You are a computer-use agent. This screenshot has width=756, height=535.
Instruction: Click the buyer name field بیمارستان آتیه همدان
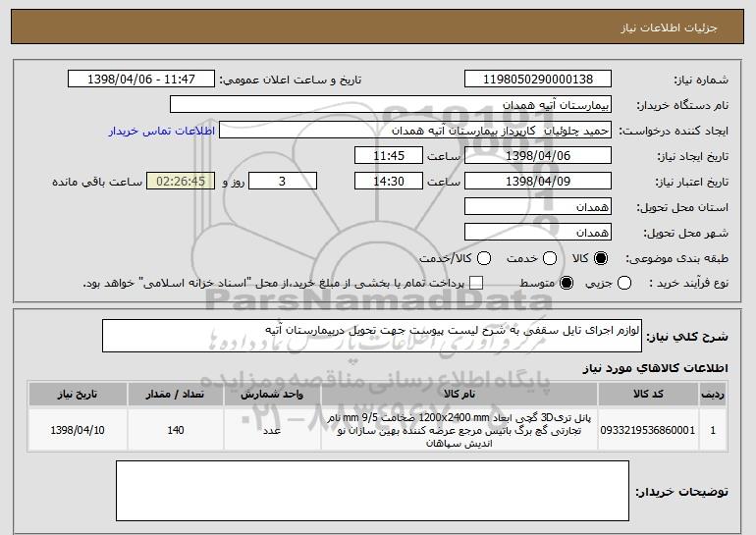coord(391,105)
